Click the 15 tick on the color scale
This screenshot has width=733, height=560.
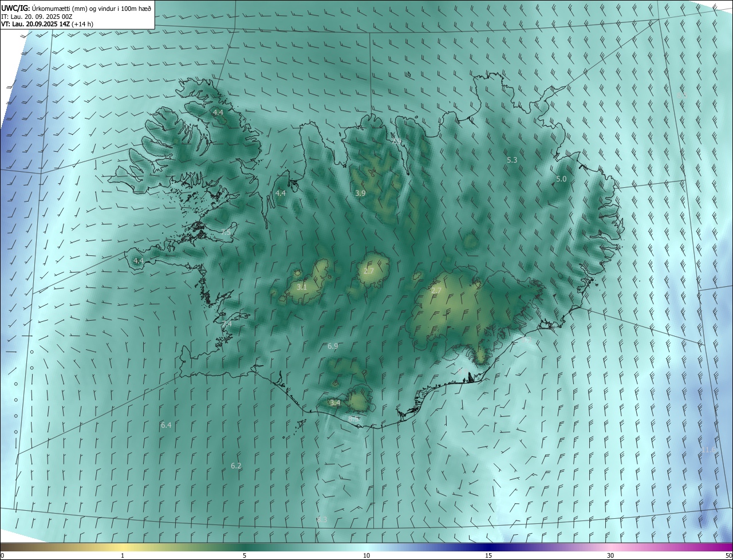point(488,555)
